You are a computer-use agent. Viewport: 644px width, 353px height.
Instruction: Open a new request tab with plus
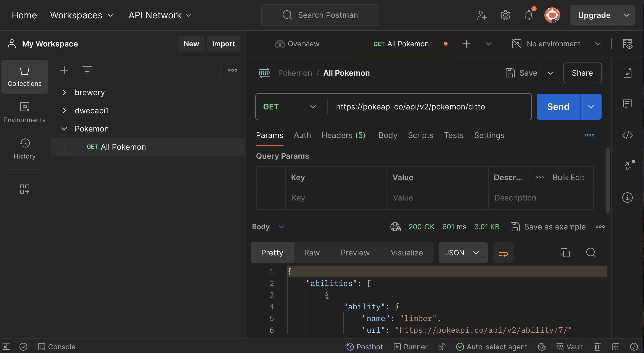pos(466,44)
